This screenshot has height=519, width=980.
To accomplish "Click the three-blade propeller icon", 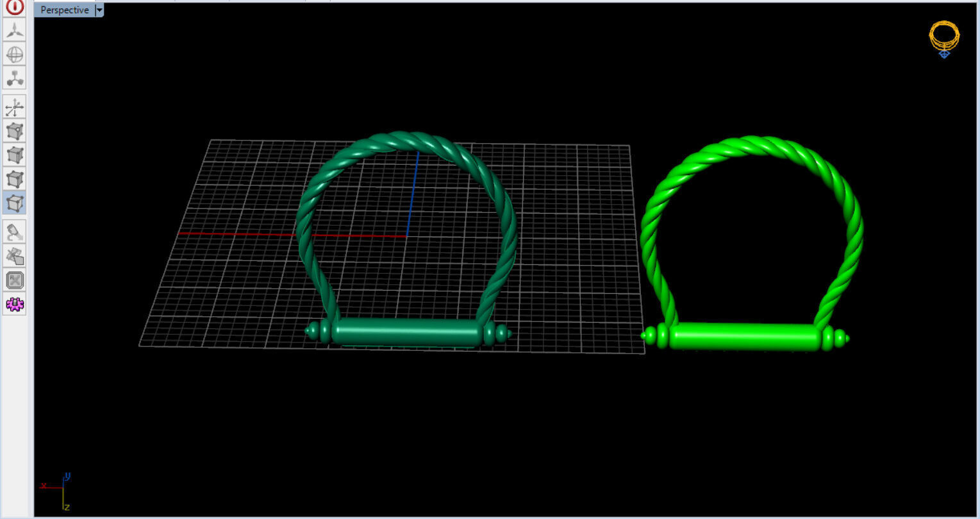I will (x=14, y=30).
